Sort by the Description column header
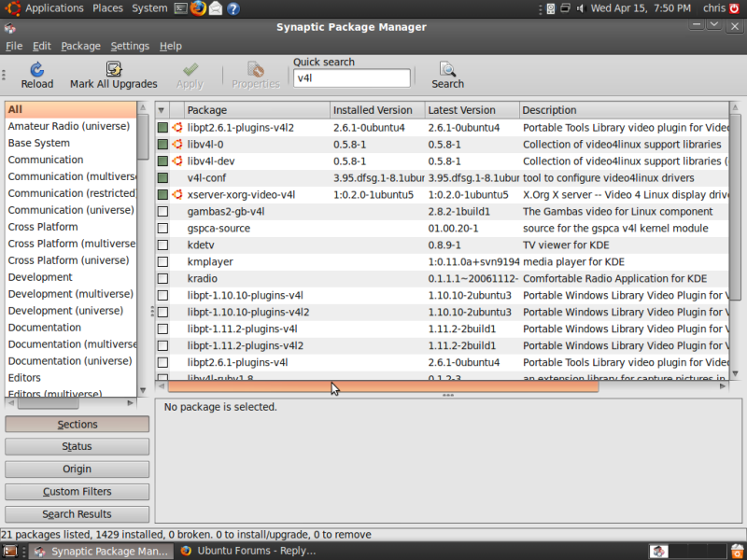747x560 pixels. [x=624, y=110]
